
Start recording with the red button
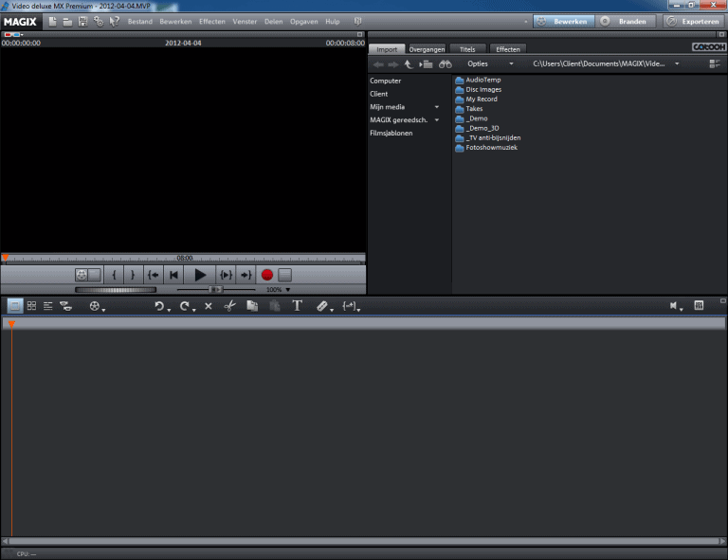point(267,275)
